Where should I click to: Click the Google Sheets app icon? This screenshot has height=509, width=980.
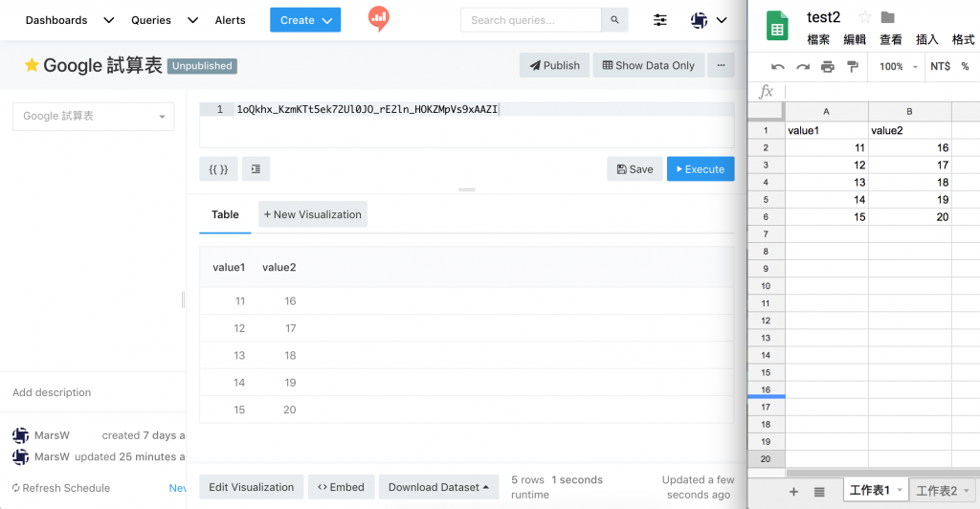[x=777, y=26]
